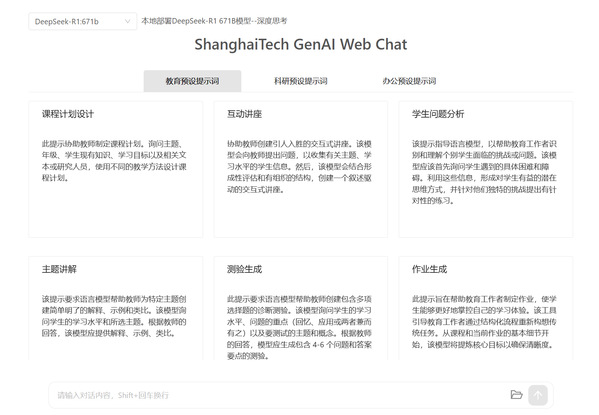Expand the DeepSeek-R1:671b model dropdown

[x=83, y=21]
